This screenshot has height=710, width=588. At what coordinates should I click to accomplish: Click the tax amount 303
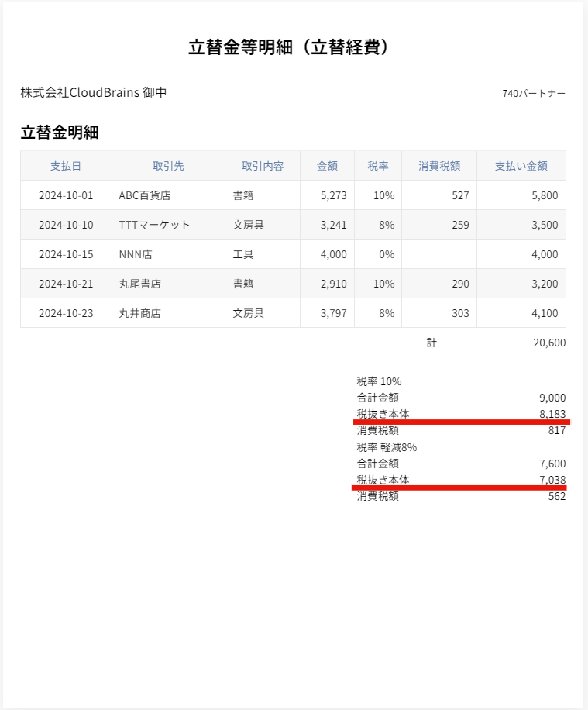pyautogui.click(x=460, y=313)
